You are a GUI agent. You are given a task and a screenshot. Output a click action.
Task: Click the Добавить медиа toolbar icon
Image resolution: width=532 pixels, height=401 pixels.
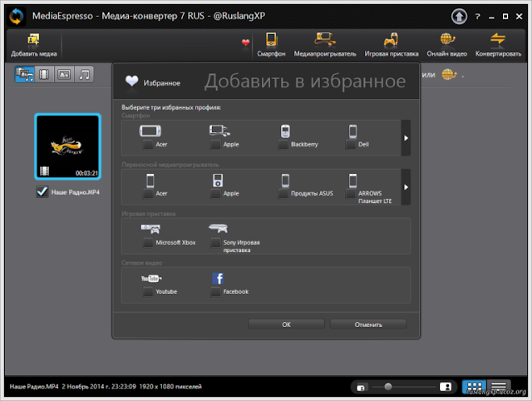point(33,45)
